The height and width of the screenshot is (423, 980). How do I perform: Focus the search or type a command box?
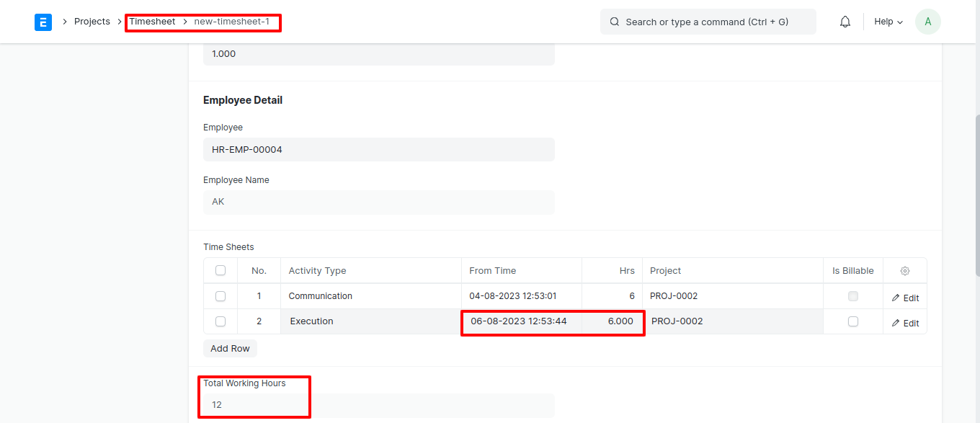(708, 22)
